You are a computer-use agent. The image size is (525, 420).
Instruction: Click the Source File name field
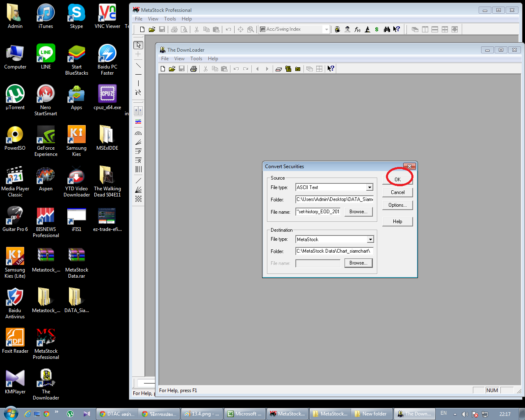tap(318, 212)
